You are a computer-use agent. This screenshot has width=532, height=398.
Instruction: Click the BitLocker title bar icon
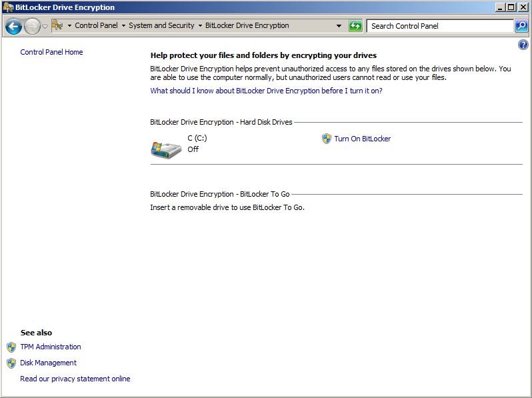(x=8, y=7)
